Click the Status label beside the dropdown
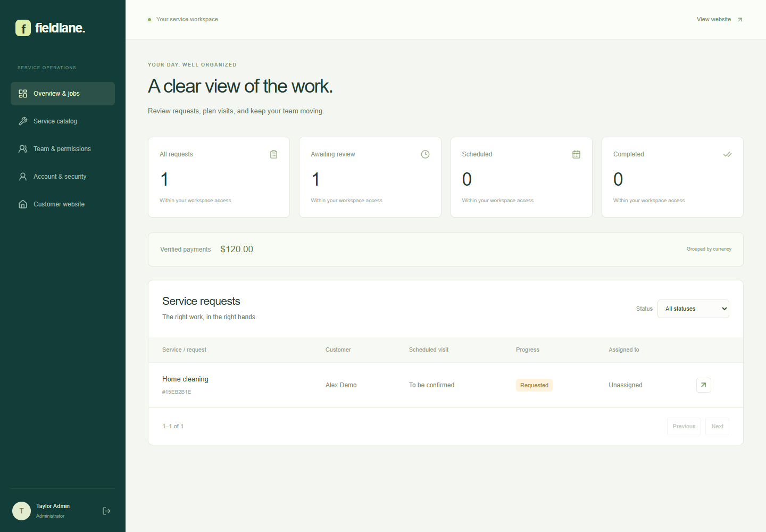 click(x=644, y=309)
